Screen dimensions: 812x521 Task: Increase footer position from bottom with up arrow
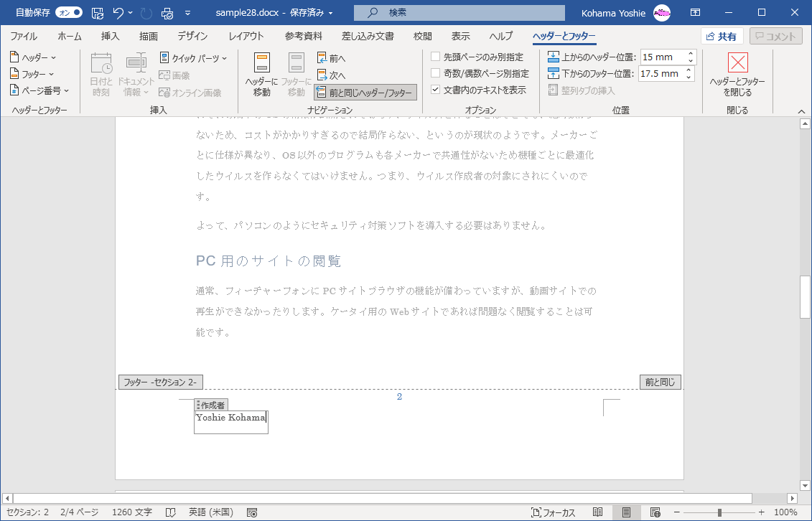point(689,70)
